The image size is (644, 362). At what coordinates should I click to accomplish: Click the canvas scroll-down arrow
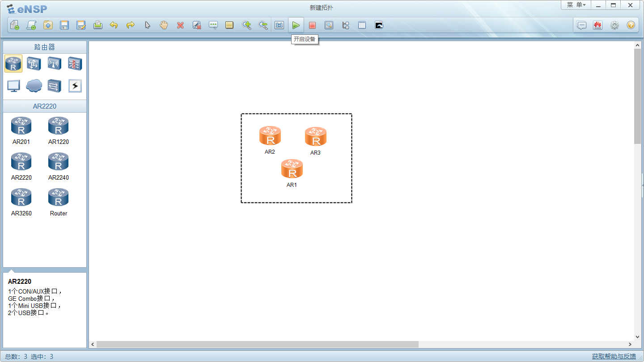point(638,337)
